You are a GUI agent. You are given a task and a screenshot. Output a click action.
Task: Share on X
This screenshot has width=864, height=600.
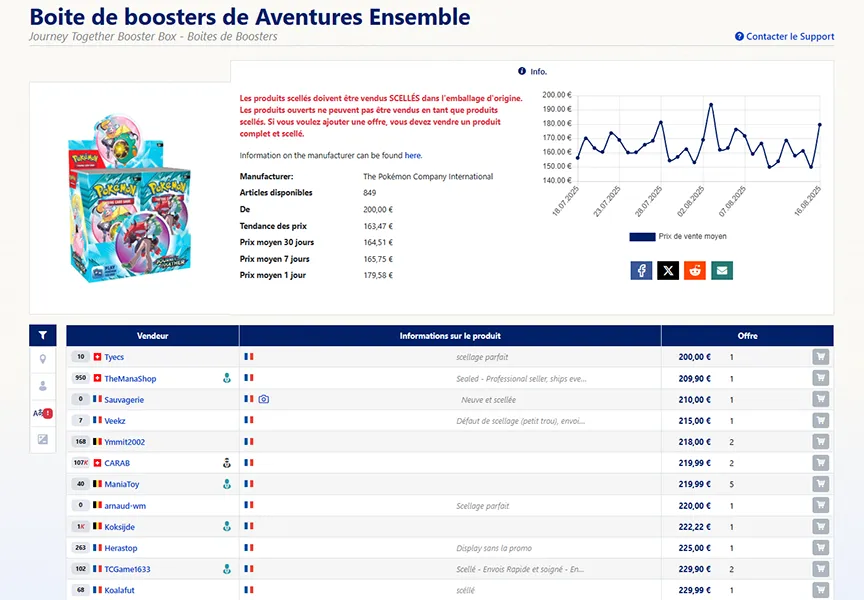668,271
